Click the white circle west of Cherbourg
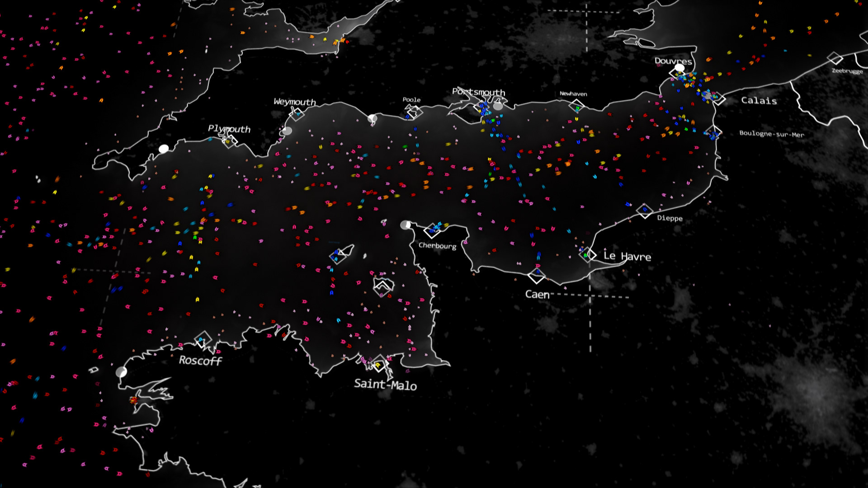 (x=405, y=225)
